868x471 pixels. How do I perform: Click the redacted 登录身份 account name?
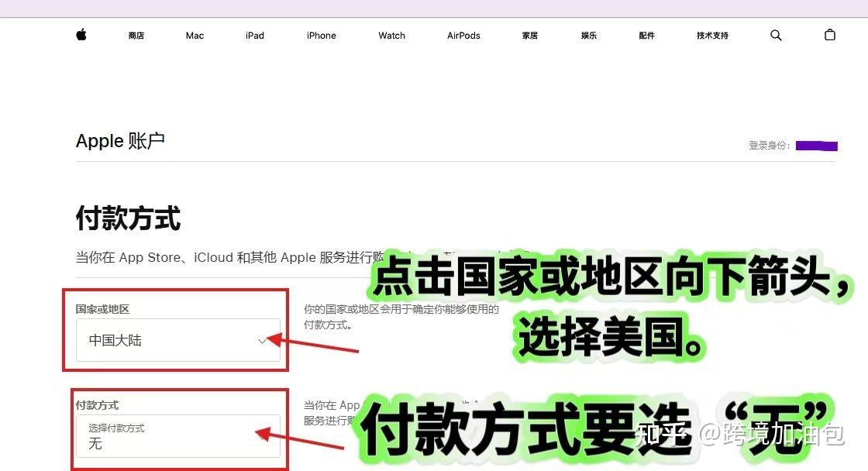tap(816, 146)
